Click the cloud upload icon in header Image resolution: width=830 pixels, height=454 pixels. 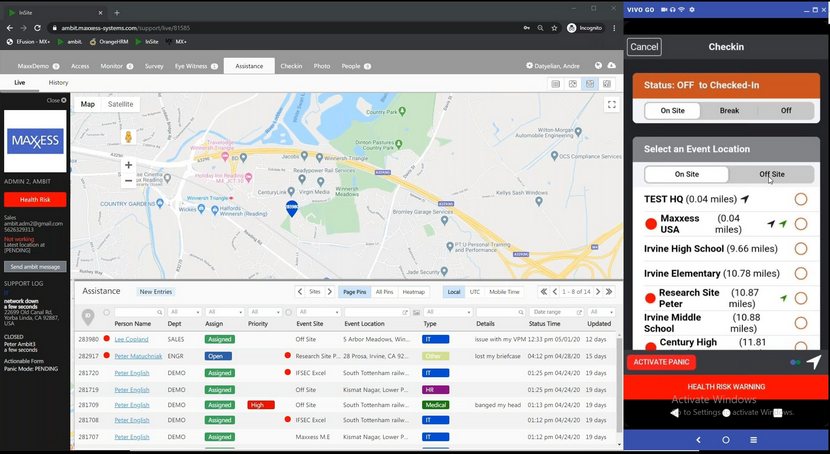click(611, 65)
